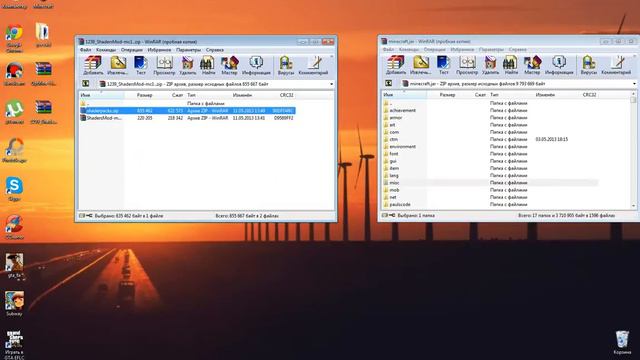Open Файл menu in minecraft.jar window
640x360 pixels.
[x=388, y=49]
